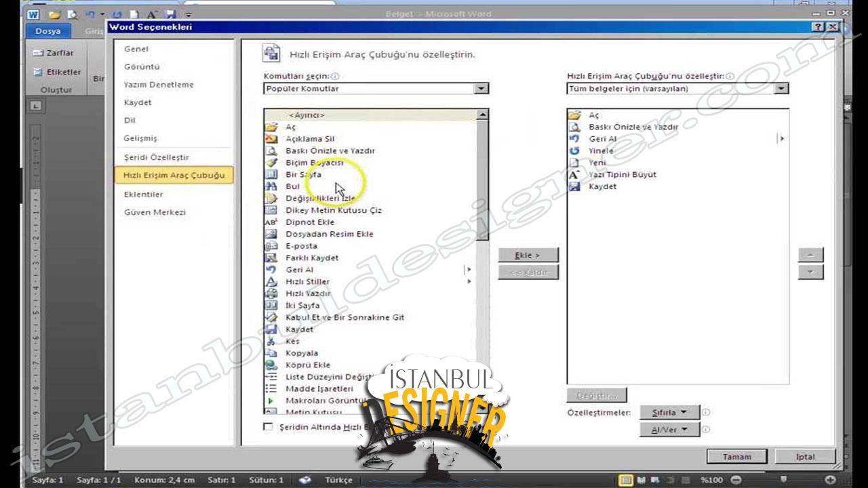Select Yeni entry in toolbar list
The image size is (868, 488).
pos(599,163)
